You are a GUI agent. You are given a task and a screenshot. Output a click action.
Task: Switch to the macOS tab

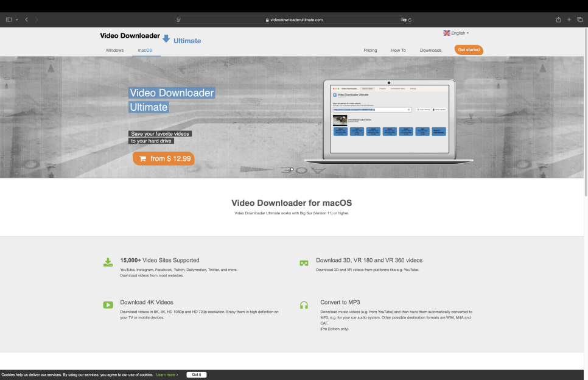point(145,51)
